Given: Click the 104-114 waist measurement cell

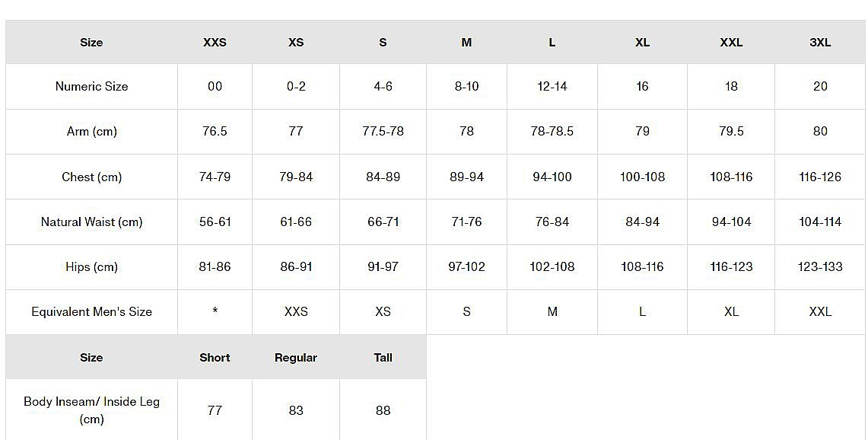Looking at the screenshot, I should point(819,222).
